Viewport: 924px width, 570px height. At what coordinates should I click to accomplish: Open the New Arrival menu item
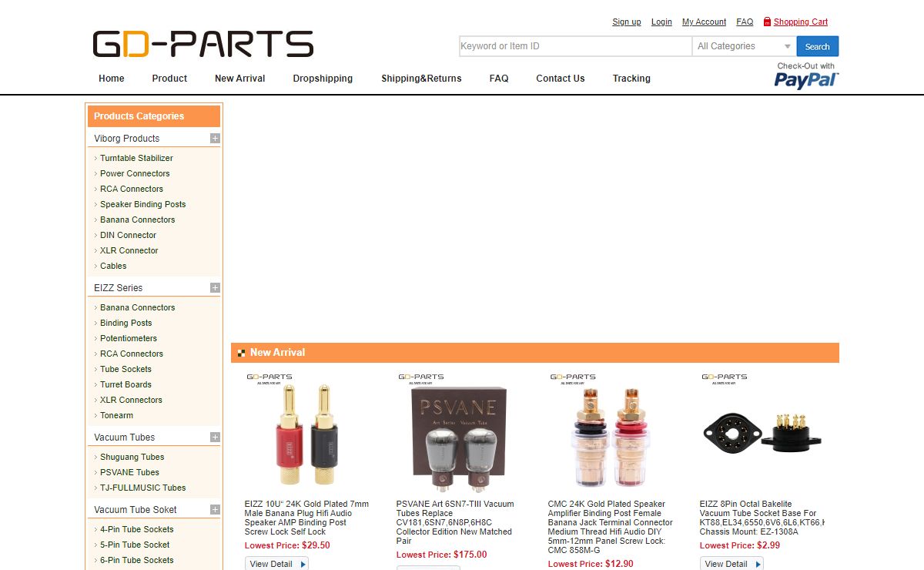240,79
